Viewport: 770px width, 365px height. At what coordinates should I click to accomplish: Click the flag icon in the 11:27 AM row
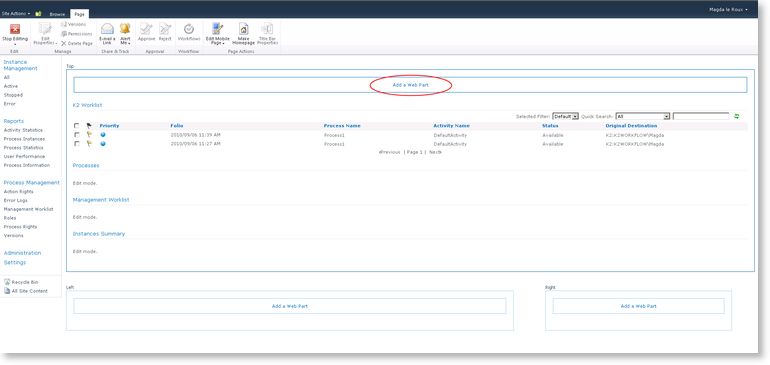pyautogui.click(x=89, y=143)
